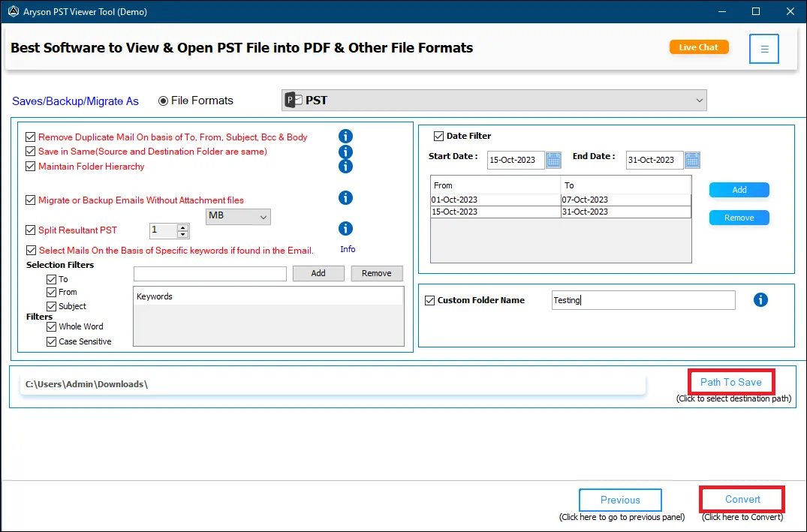The image size is (807, 532).
Task: Click the keyword entry text field
Action: click(210, 274)
